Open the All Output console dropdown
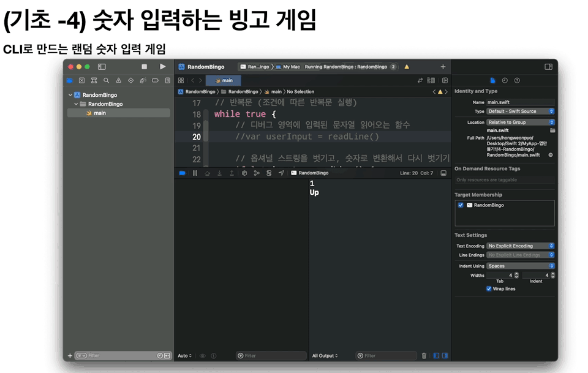Screen dimensions: 588x373 coord(325,356)
